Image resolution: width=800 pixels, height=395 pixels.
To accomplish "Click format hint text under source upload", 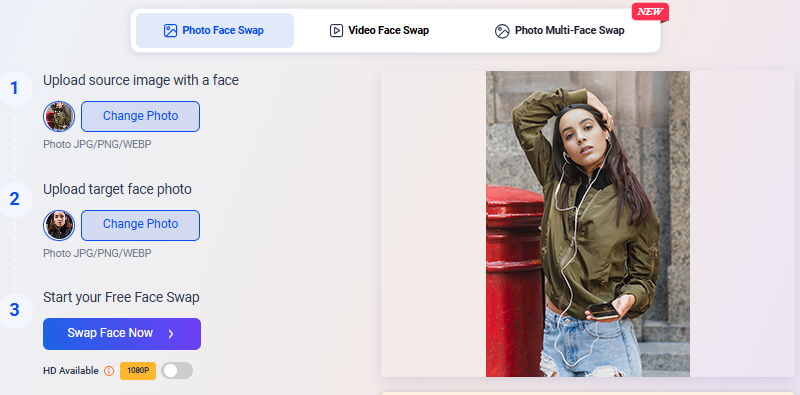I will click(97, 144).
